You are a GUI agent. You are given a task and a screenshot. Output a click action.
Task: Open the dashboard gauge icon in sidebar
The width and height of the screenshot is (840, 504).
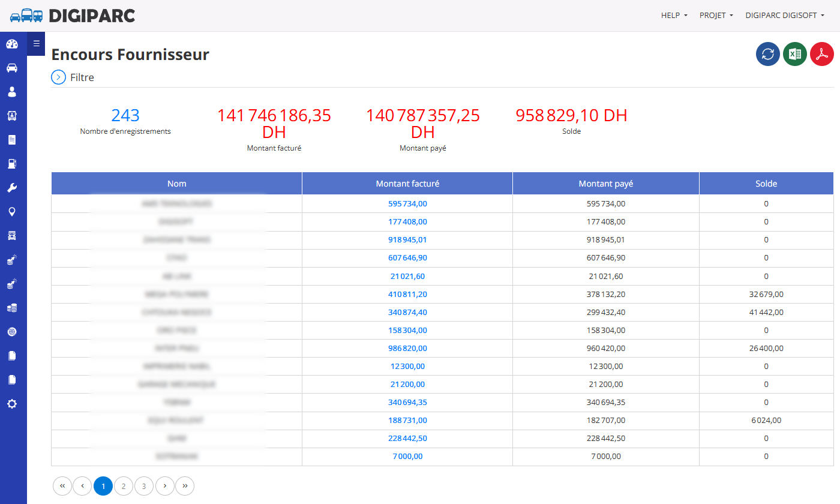click(x=12, y=44)
